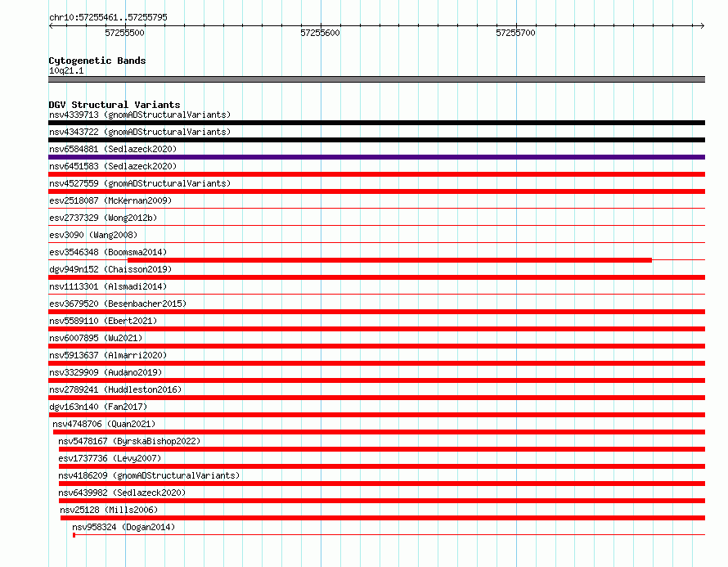Click nsv25128 (Mills2006) label
This screenshot has width=728, height=567.
(109, 510)
